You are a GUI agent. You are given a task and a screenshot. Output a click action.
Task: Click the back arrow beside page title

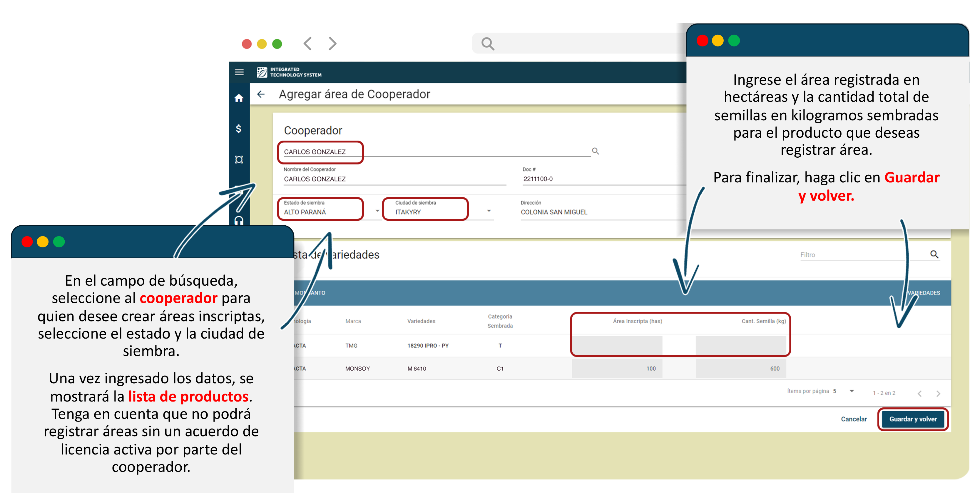point(261,94)
